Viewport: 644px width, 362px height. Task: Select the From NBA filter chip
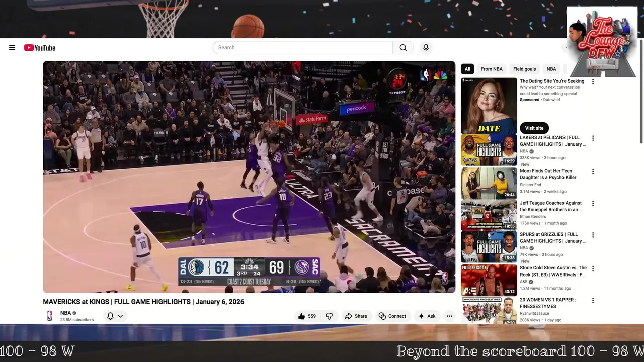pyautogui.click(x=492, y=69)
